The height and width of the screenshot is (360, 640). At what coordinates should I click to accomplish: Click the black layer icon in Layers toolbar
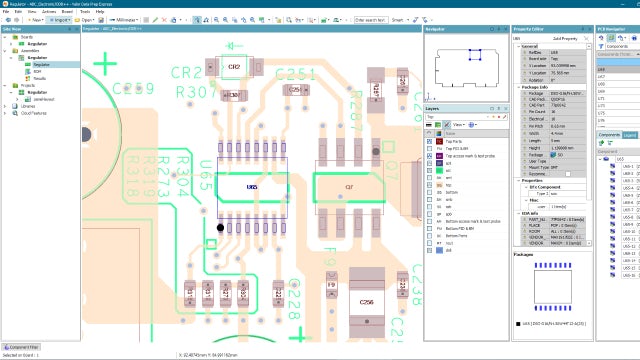429,124
